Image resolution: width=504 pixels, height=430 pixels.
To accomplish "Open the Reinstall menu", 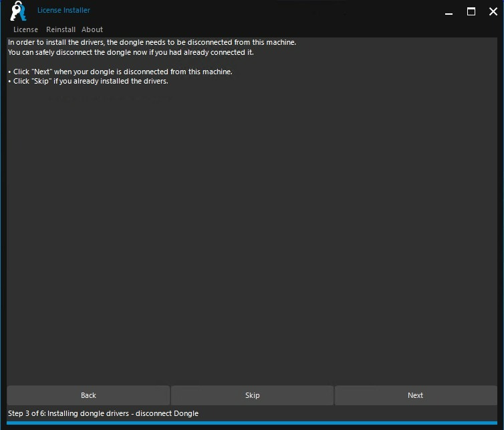I will click(x=61, y=29).
